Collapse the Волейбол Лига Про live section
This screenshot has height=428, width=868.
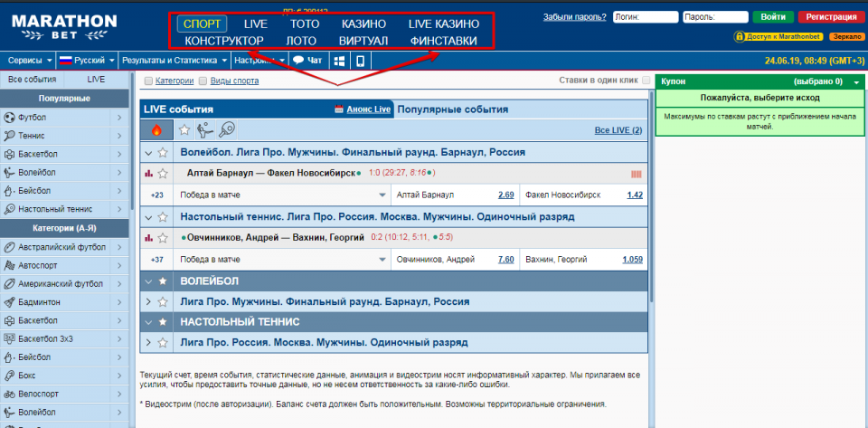(148, 152)
